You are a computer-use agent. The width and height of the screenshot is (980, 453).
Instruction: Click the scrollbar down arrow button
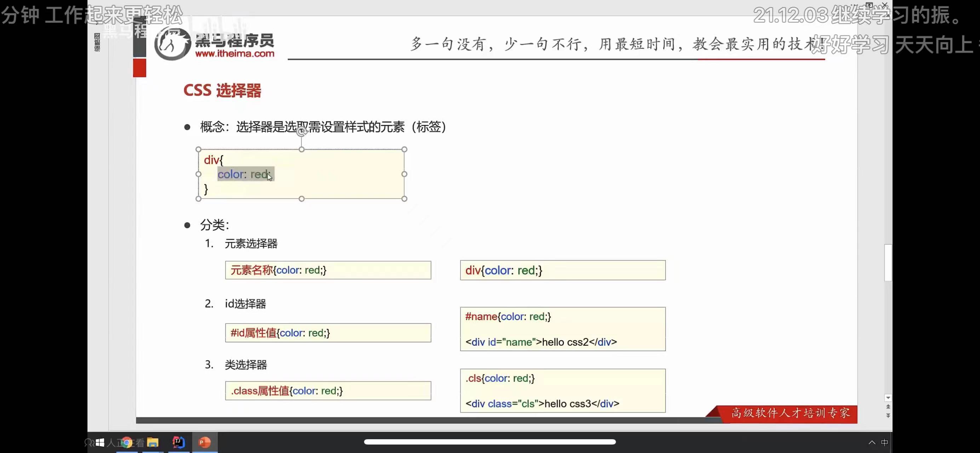coord(888,398)
